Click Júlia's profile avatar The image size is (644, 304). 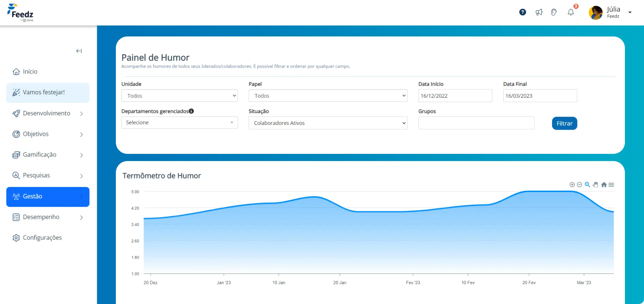click(x=596, y=13)
